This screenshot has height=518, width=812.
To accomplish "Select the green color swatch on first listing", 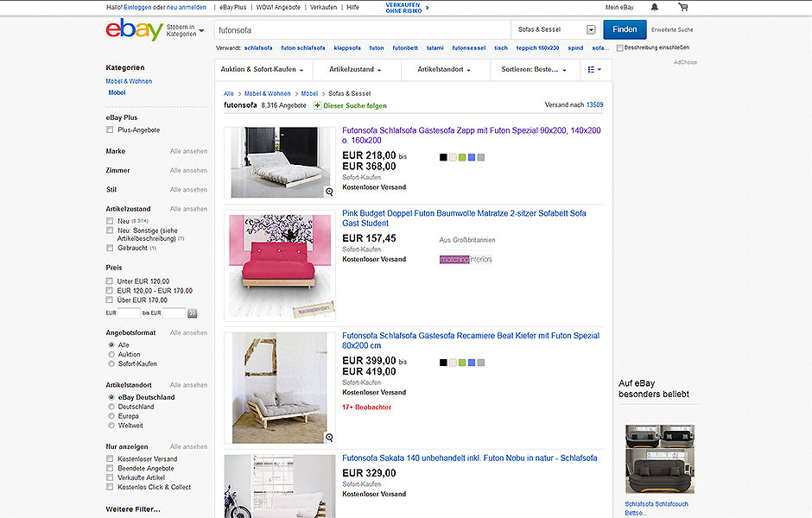I will click(462, 157).
